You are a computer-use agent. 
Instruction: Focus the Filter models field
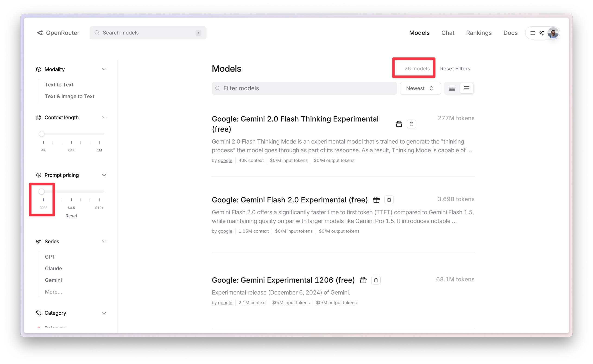pos(304,88)
